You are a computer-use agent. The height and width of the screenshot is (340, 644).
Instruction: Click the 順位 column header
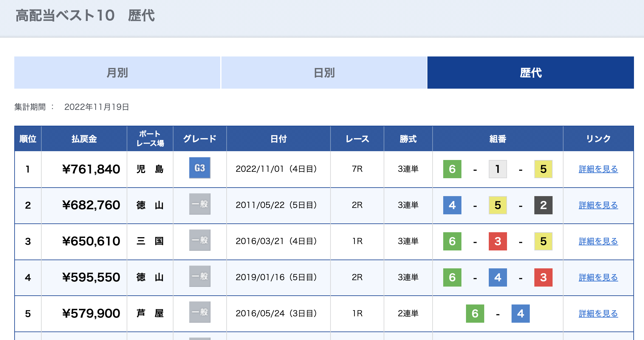click(28, 139)
